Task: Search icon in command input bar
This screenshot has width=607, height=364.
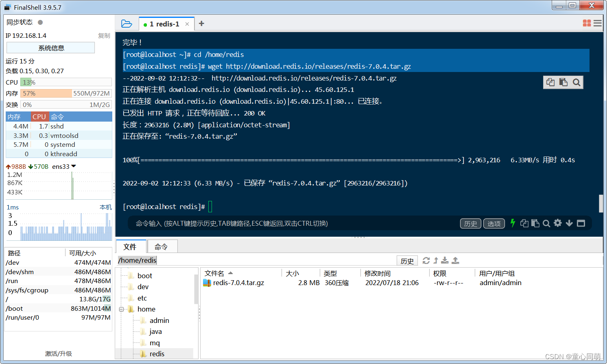Action: (x=546, y=223)
